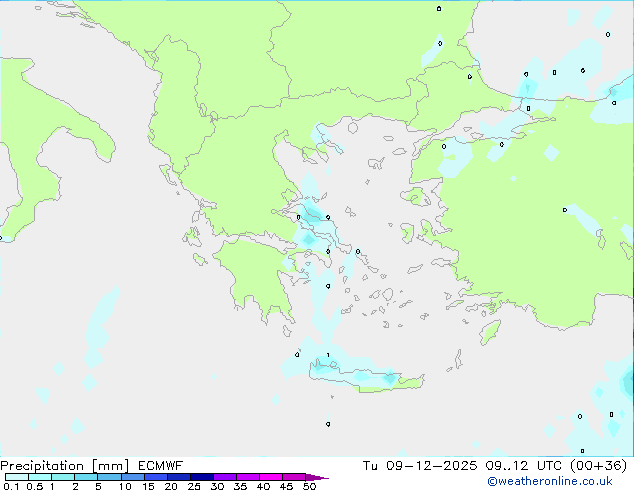
Task: Click the 0.1–0.5 mm legend swatch
Action: point(17,477)
